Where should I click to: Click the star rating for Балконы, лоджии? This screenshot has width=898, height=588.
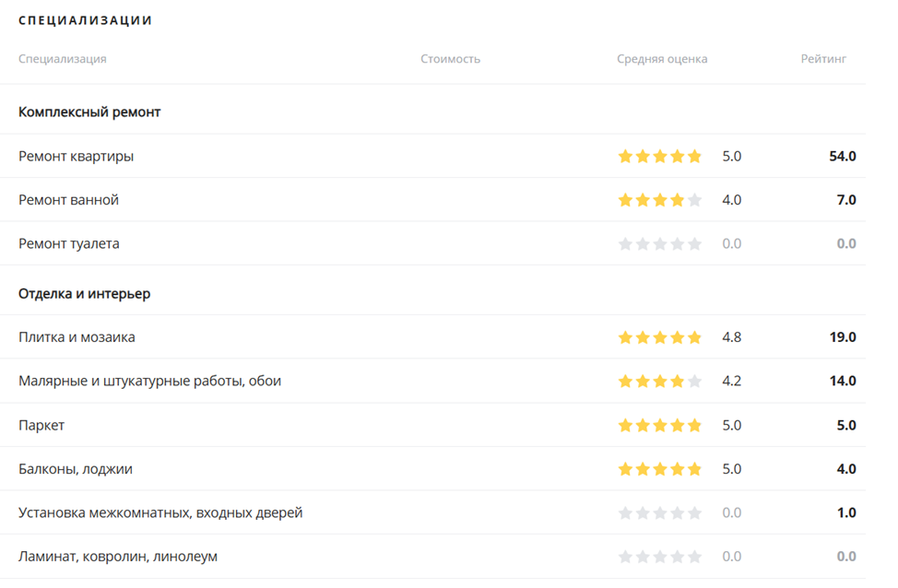tap(659, 469)
